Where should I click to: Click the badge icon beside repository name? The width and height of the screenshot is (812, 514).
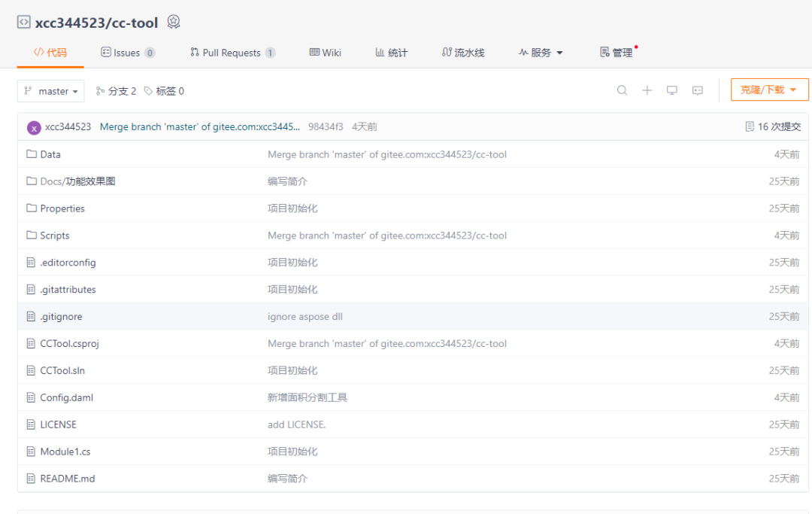tap(174, 22)
